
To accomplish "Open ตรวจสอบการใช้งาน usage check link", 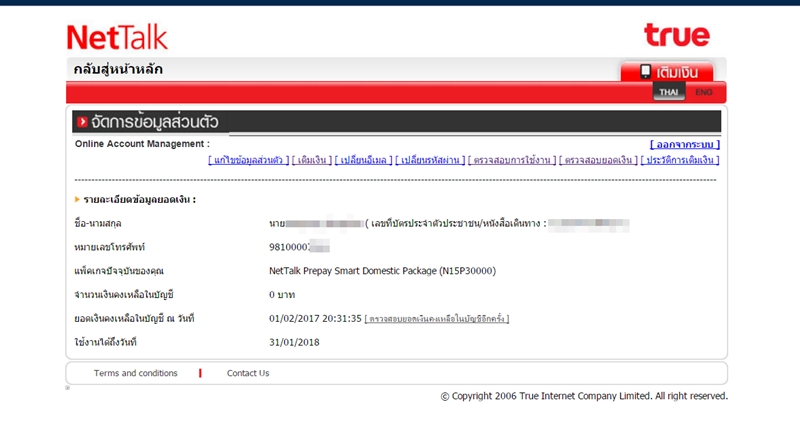I will pyautogui.click(x=512, y=160).
